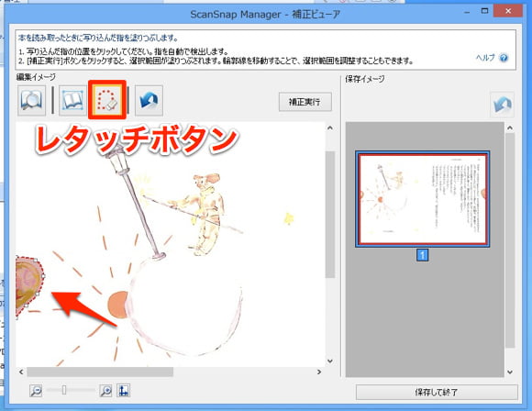Click the edit image scroll left arrow

coord(21,372)
